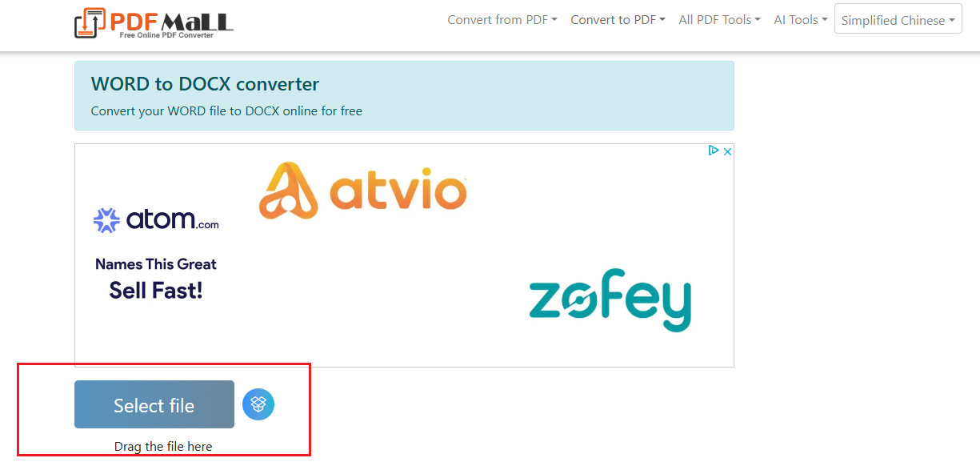Click the Drag the file here text

(x=163, y=446)
